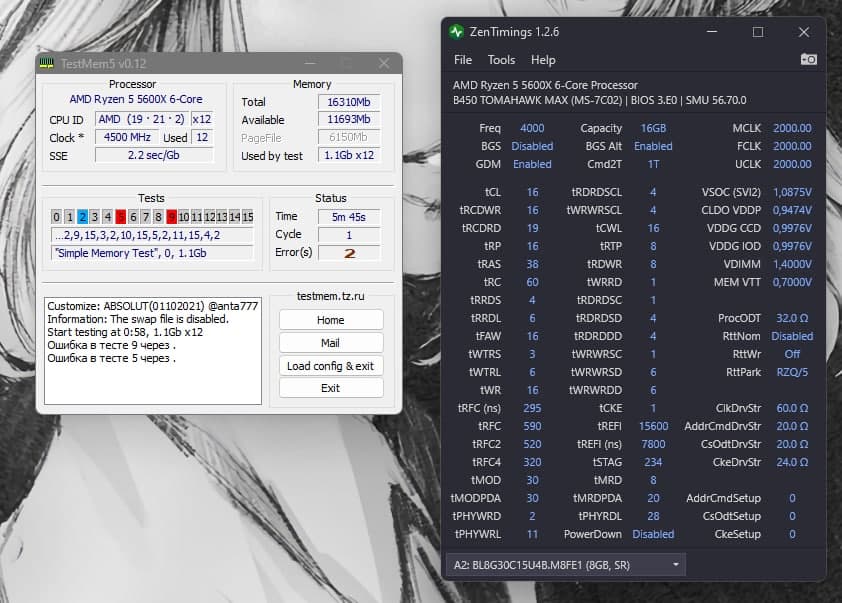Viewport: 842px width, 603px height.
Task: Click the test sequence field ...2,9,15,3,2,10
Action: (152, 235)
